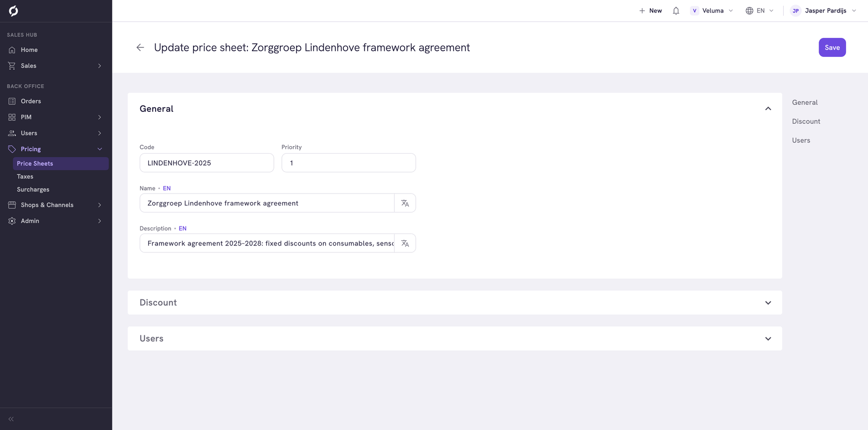Click the JP user avatar
The image size is (868, 430).
(x=796, y=10)
